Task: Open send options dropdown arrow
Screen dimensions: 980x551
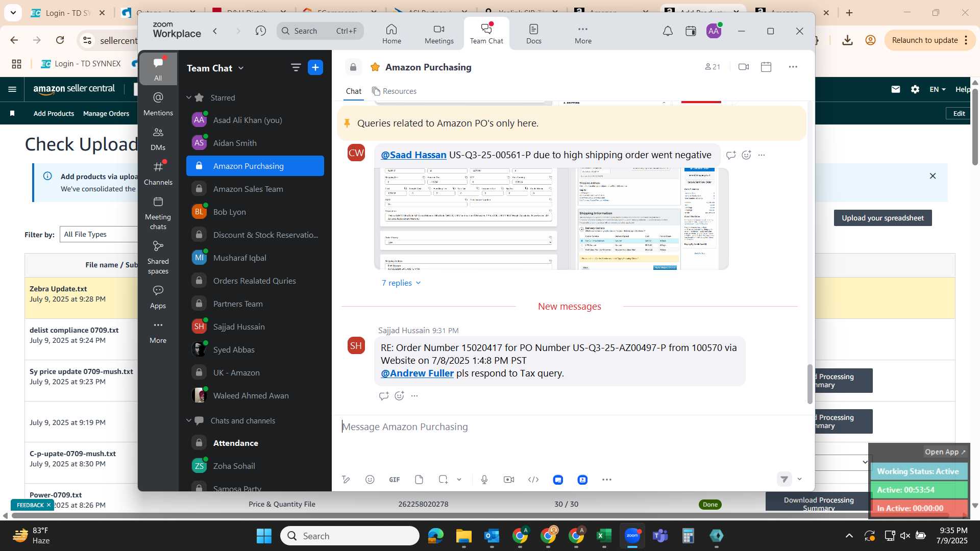Action: click(x=799, y=479)
